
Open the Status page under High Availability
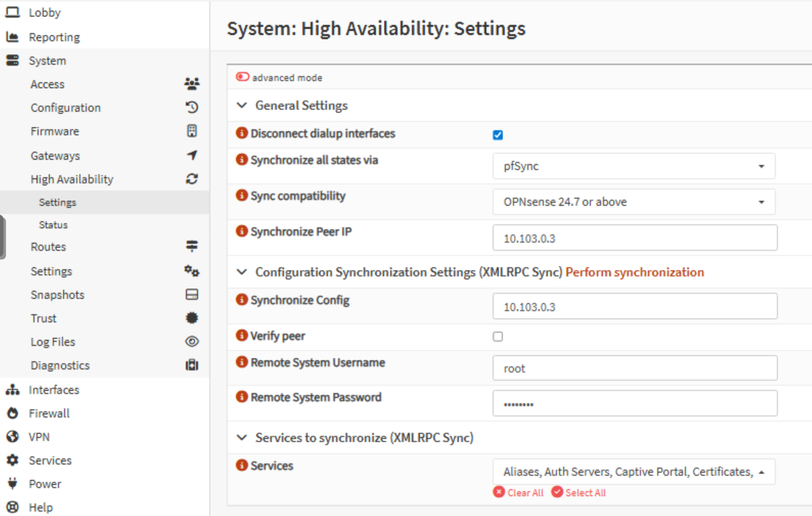[53, 225]
